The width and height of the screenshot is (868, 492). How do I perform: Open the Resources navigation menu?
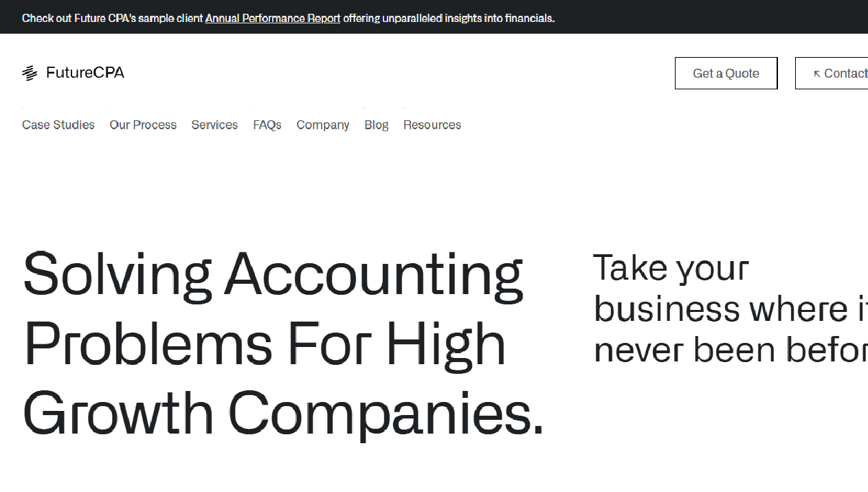[x=432, y=125]
